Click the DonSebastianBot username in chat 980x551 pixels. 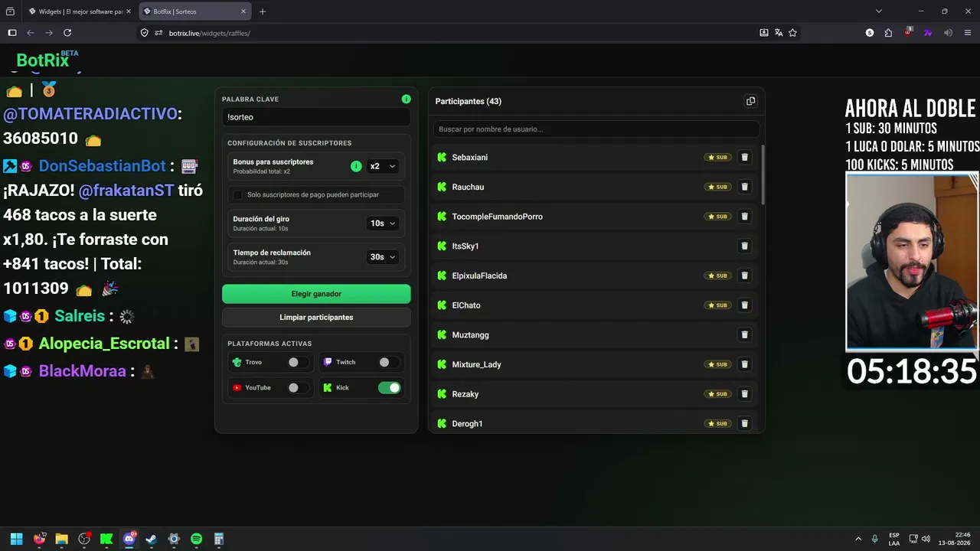tap(103, 166)
